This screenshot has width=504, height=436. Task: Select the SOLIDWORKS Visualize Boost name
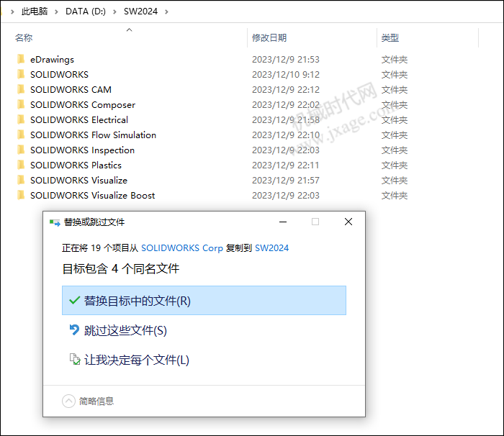click(93, 196)
